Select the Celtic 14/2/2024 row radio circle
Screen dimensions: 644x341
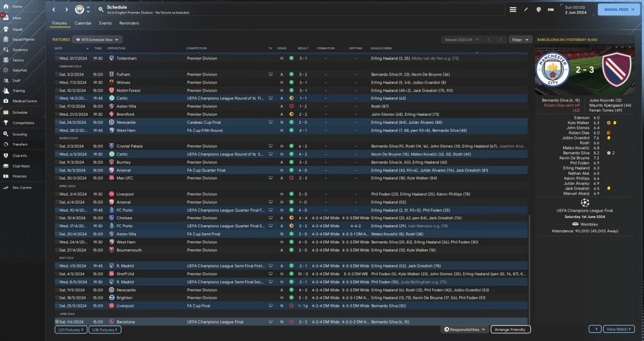[x=57, y=98]
